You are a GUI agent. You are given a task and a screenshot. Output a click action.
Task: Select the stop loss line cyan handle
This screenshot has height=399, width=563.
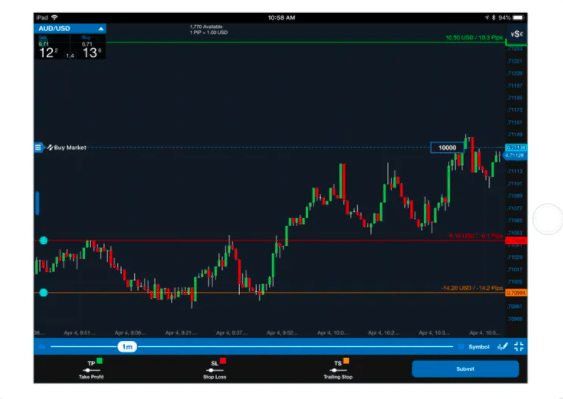pyautogui.click(x=43, y=240)
